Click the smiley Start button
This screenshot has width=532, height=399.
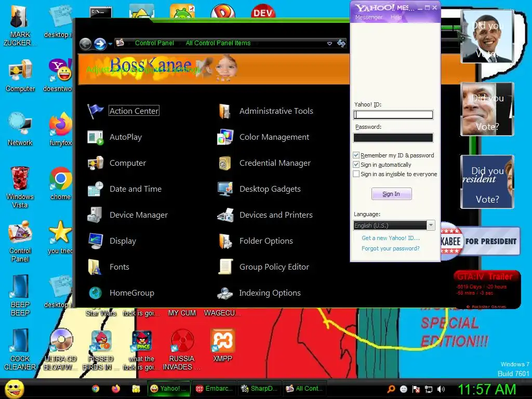[14, 389]
